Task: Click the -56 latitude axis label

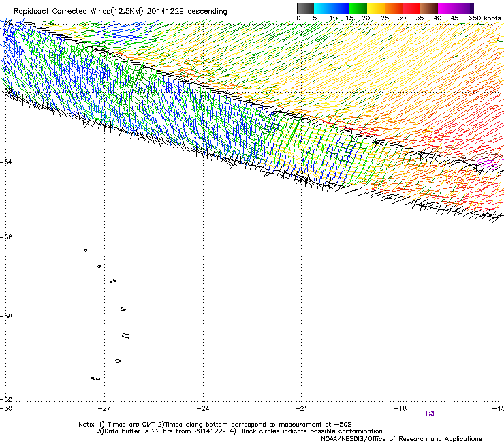Action: click(x=6, y=236)
